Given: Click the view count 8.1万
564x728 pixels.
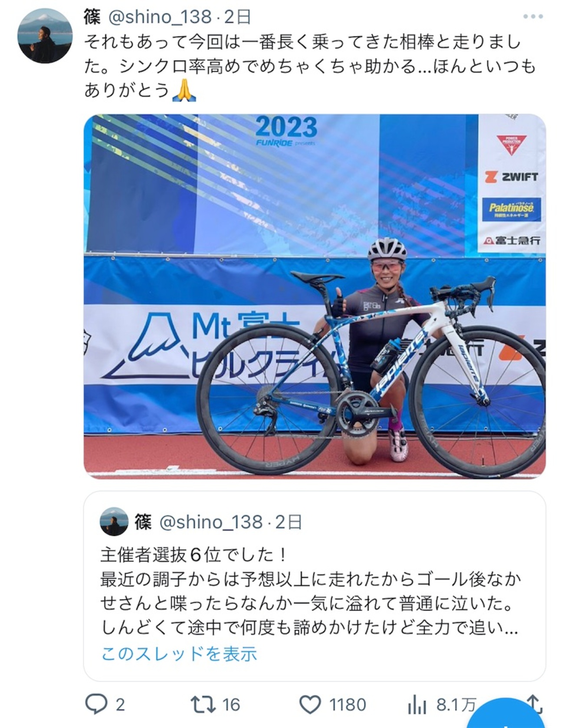Looking at the screenshot, I should tap(456, 705).
